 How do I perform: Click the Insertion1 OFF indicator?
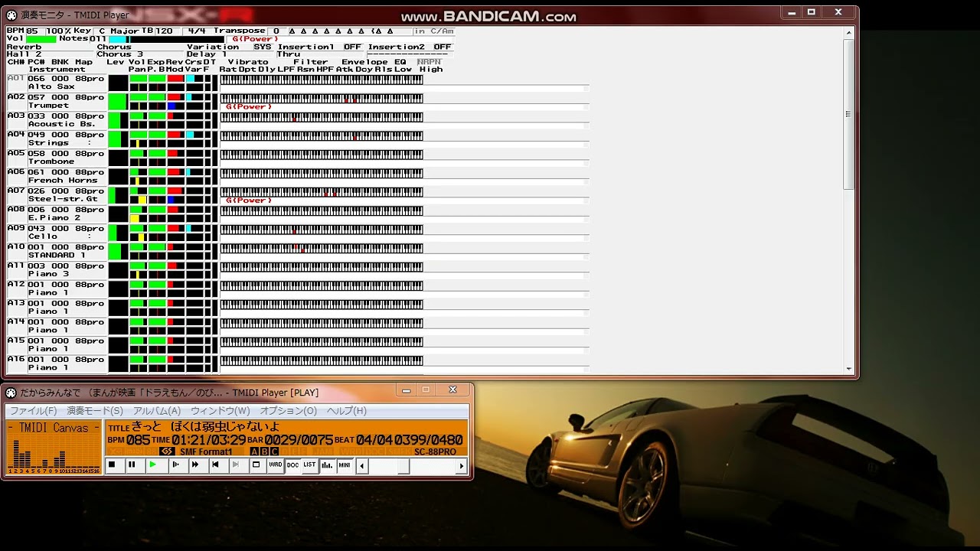352,47
